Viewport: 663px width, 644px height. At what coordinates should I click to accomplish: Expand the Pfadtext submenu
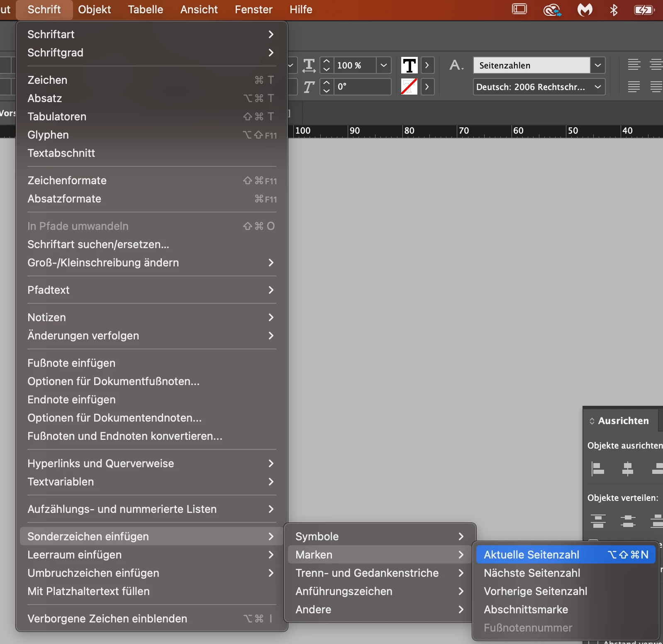point(151,290)
